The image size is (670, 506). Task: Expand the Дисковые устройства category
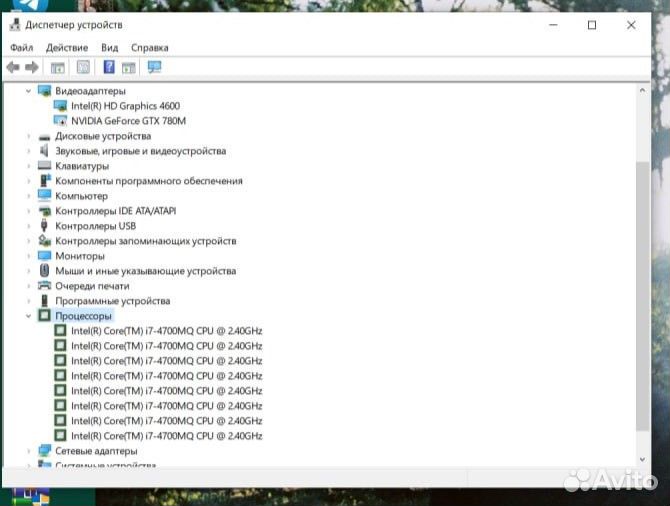(29, 136)
